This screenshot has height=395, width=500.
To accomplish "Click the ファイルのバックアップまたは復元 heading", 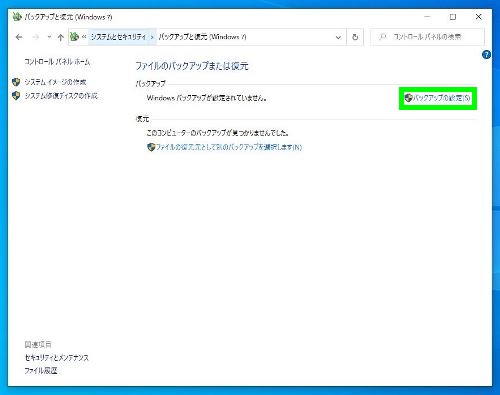I will point(192,66).
